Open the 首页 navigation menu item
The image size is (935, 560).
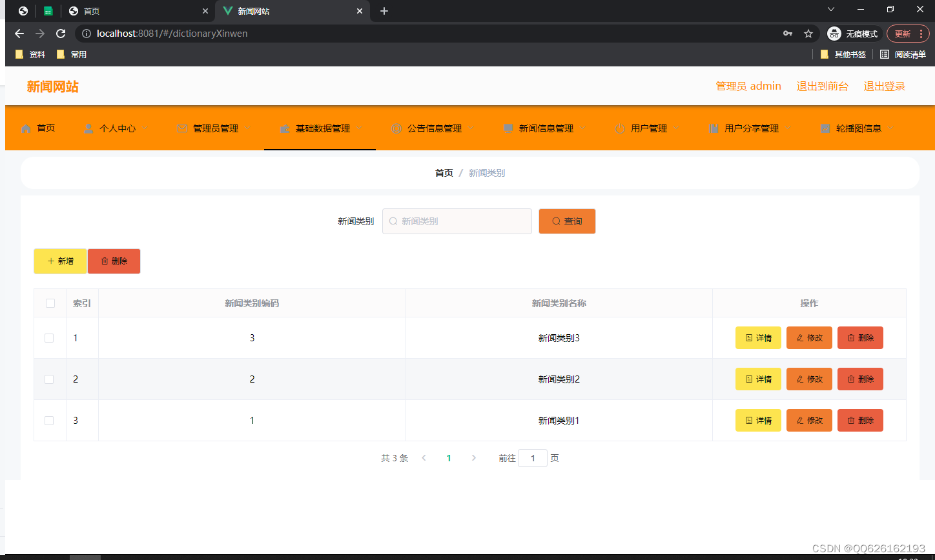click(38, 128)
